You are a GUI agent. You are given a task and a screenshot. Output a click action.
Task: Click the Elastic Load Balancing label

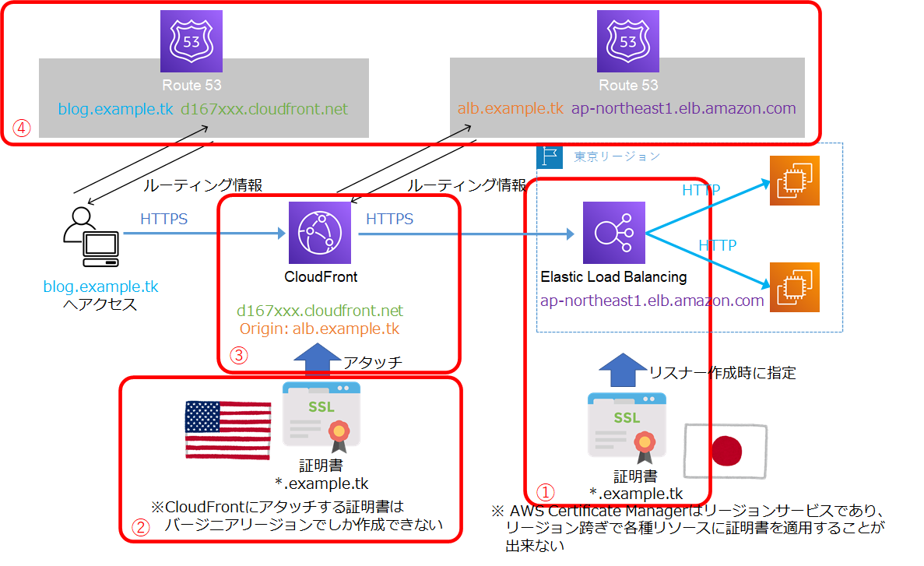coord(613,276)
